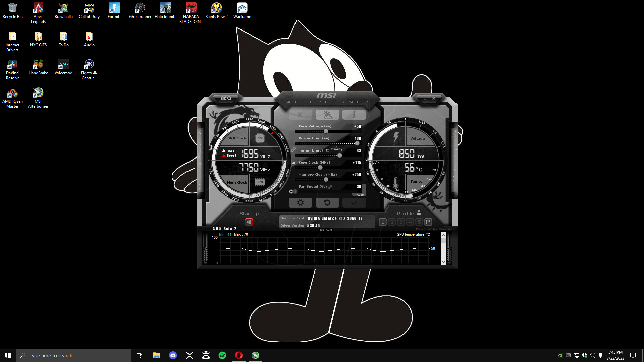Select the Voicemod desktop shortcut

[63, 67]
